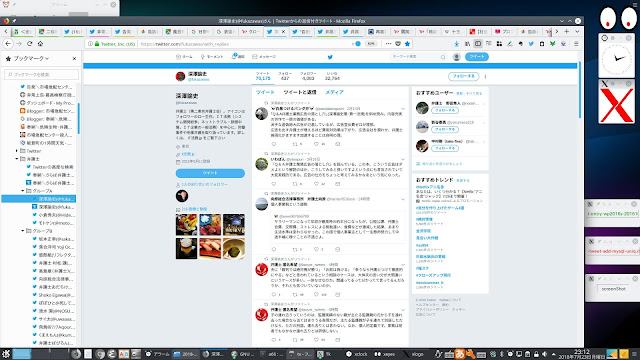Close the Bookmarks sidebar with X

coord(74,58)
